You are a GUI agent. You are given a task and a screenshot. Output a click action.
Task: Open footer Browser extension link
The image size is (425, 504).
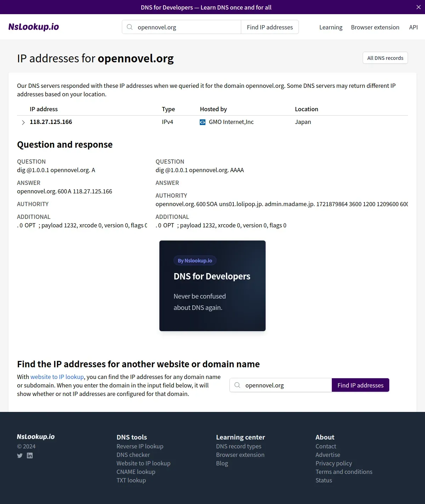240,455
